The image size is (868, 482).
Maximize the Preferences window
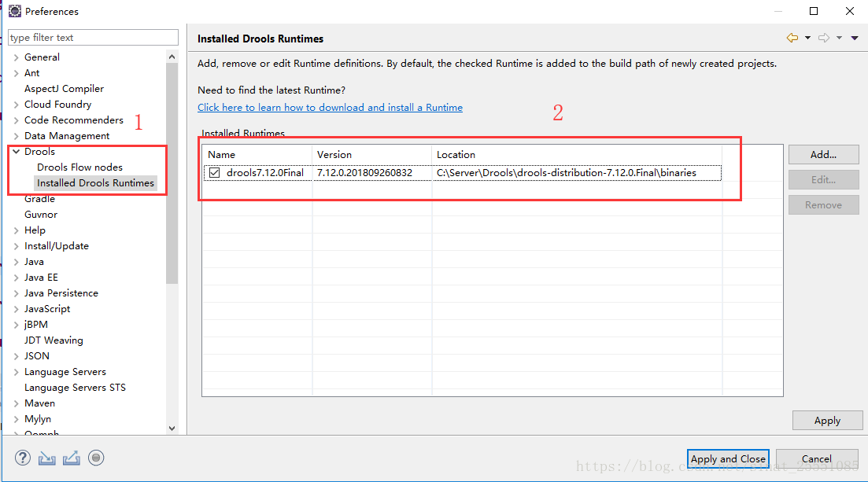pos(813,11)
